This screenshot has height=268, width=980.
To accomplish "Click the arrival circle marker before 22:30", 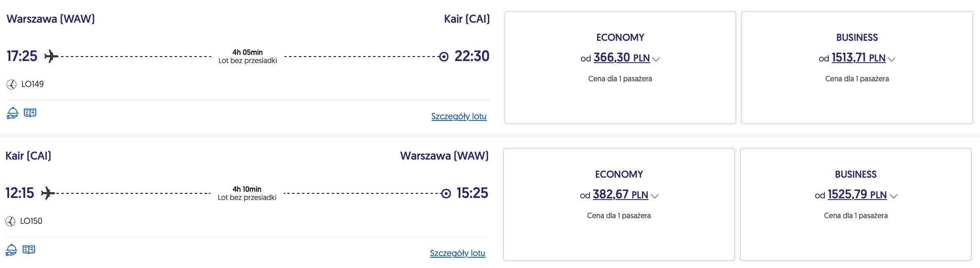I will click(x=444, y=56).
